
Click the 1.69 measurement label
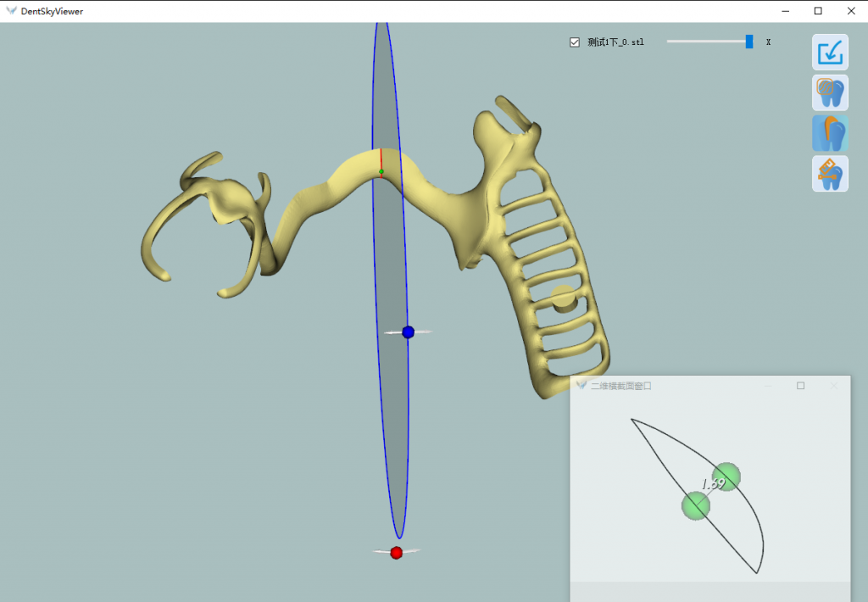tap(712, 484)
